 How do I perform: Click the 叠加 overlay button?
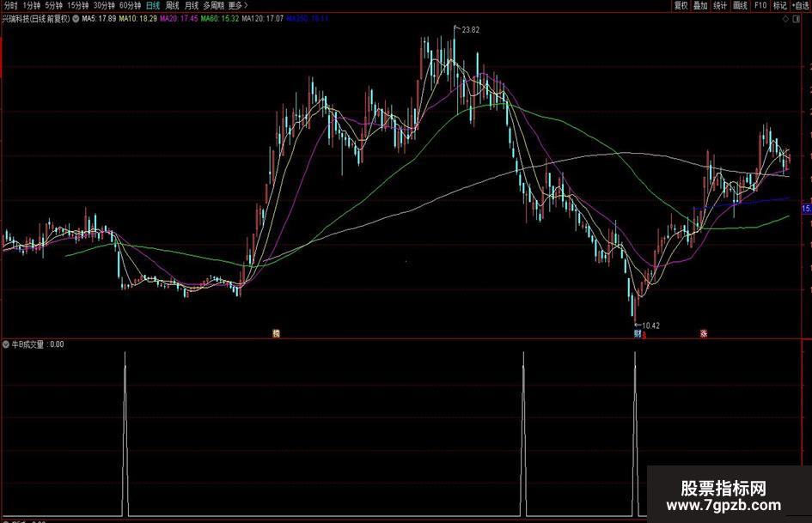tap(700, 6)
